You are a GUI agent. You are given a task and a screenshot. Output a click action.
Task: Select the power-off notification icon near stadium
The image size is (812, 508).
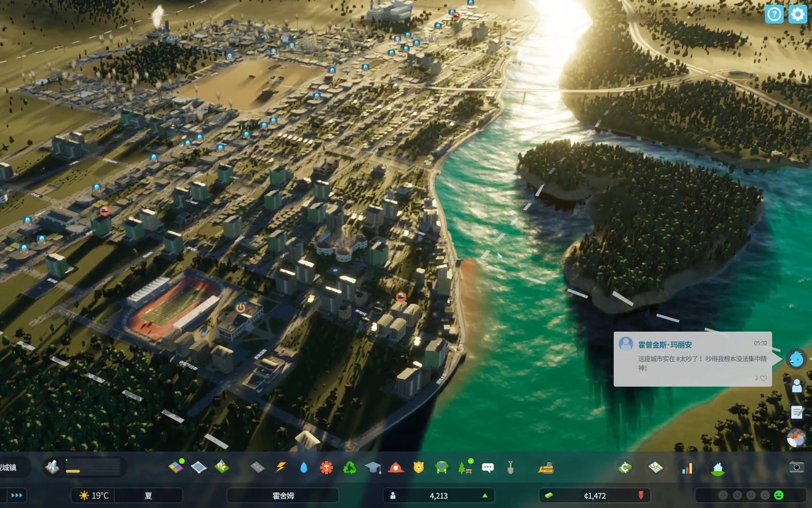tap(241, 308)
